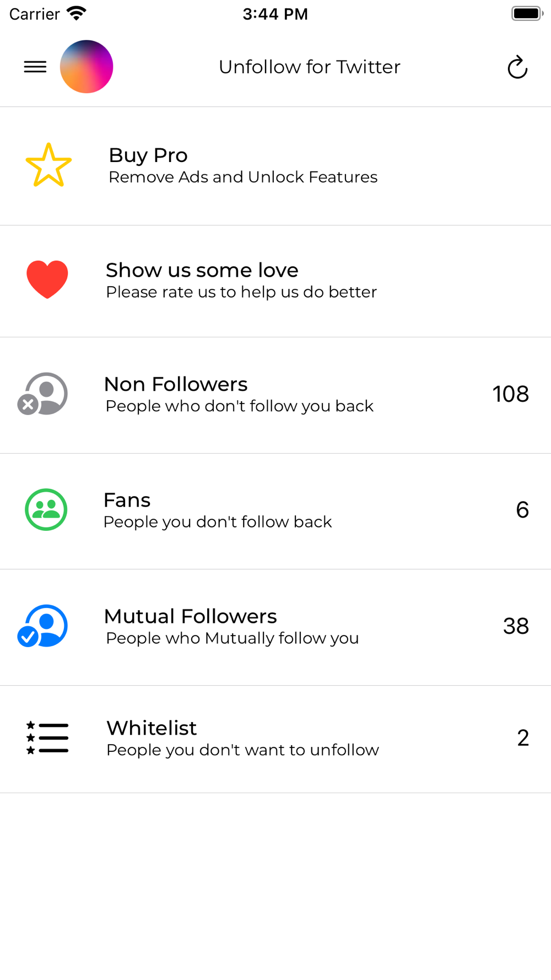Tap the Unfollow for Twitter title

[x=309, y=67]
